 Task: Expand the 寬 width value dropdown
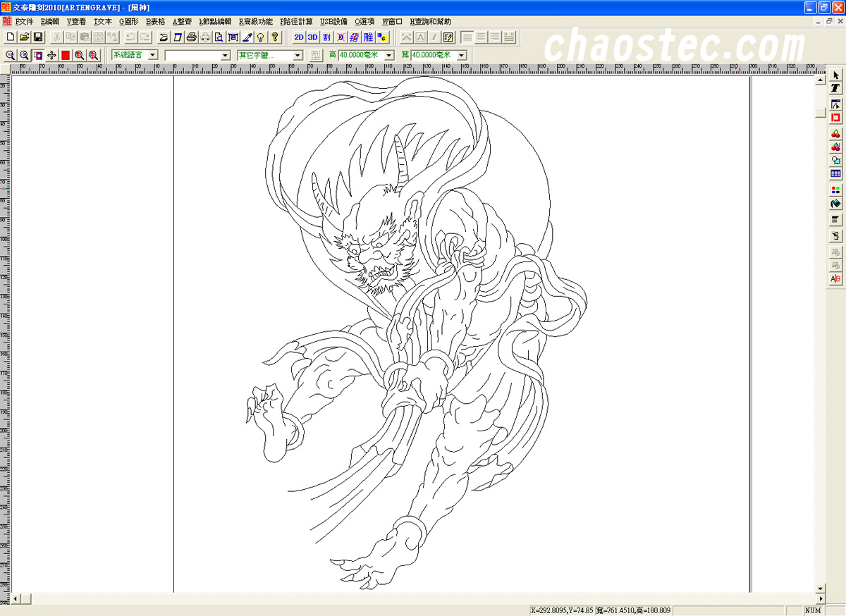pyautogui.click(x=461, y=55)
